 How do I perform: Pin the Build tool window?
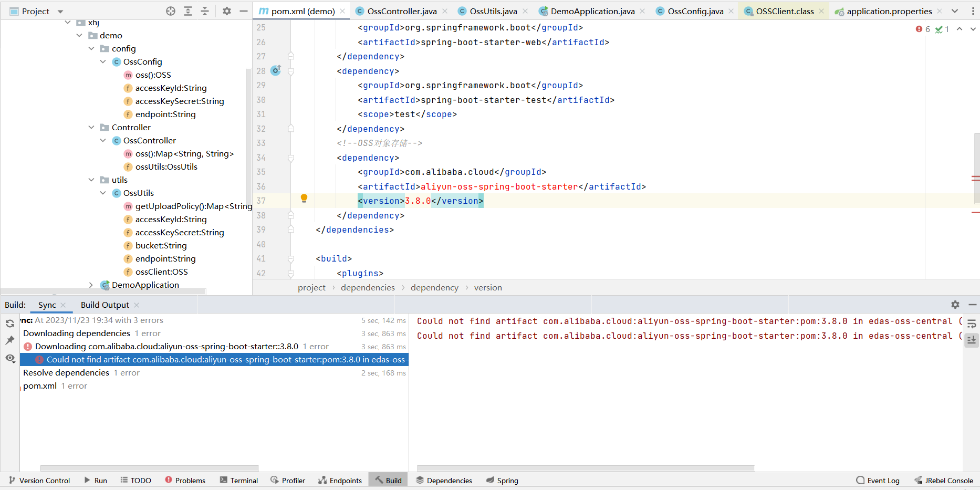9,340
